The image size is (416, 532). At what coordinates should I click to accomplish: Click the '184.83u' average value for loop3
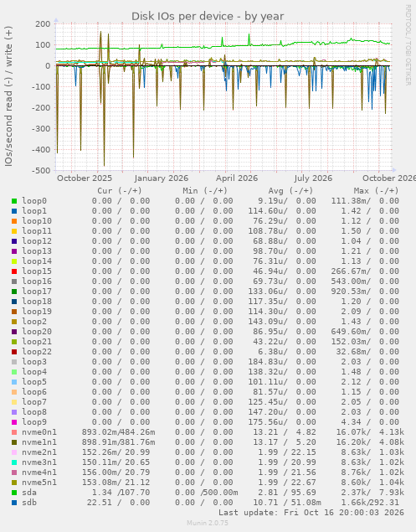click(x=268, y=362)
